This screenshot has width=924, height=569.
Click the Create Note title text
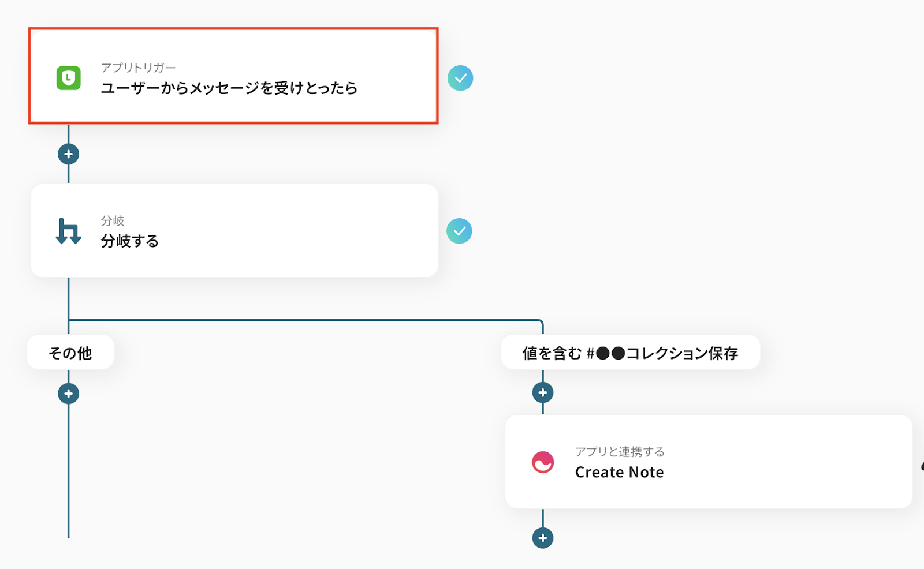tap(619, 472)
